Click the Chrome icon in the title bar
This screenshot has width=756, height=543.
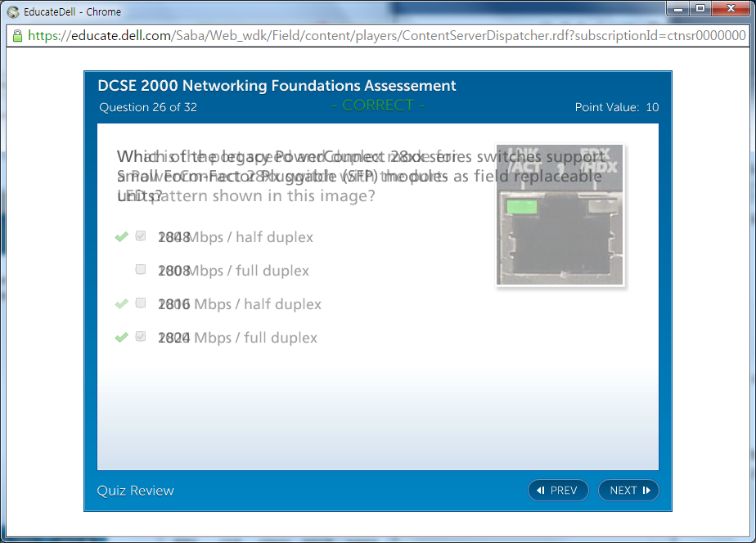pyautogui.click(x=13, y=11)
